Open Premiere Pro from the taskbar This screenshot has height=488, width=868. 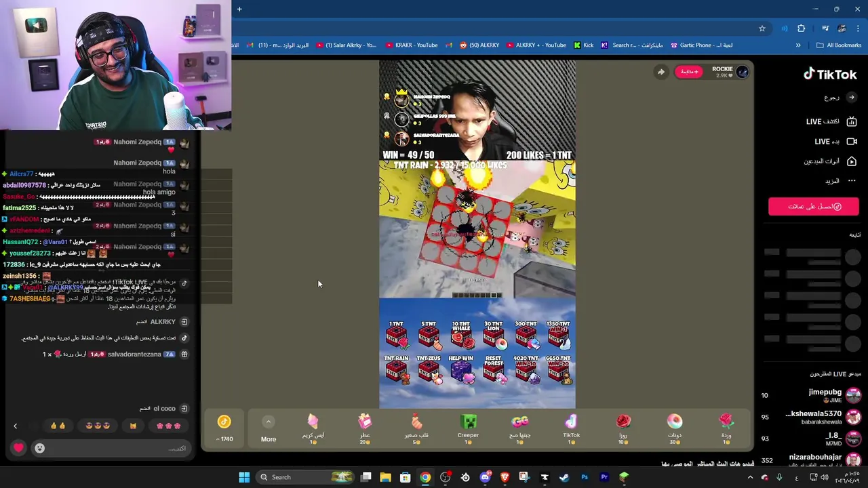604,477
